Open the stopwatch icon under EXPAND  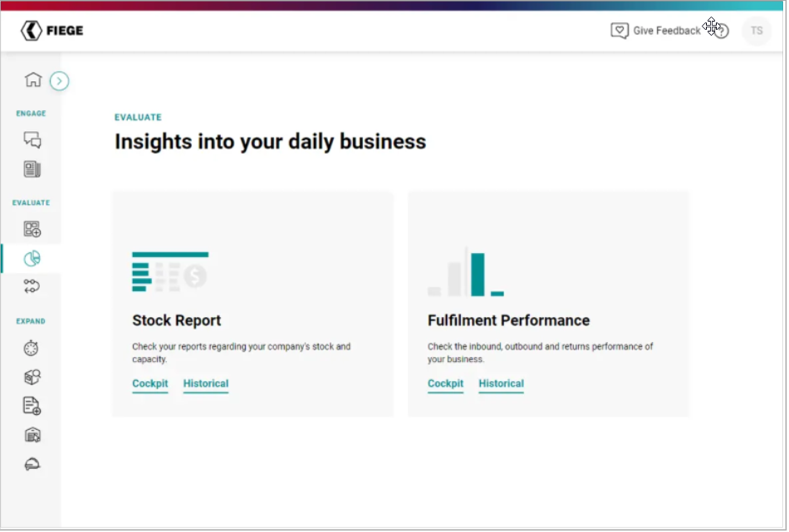pyautogui.click(x=32, y=347)
